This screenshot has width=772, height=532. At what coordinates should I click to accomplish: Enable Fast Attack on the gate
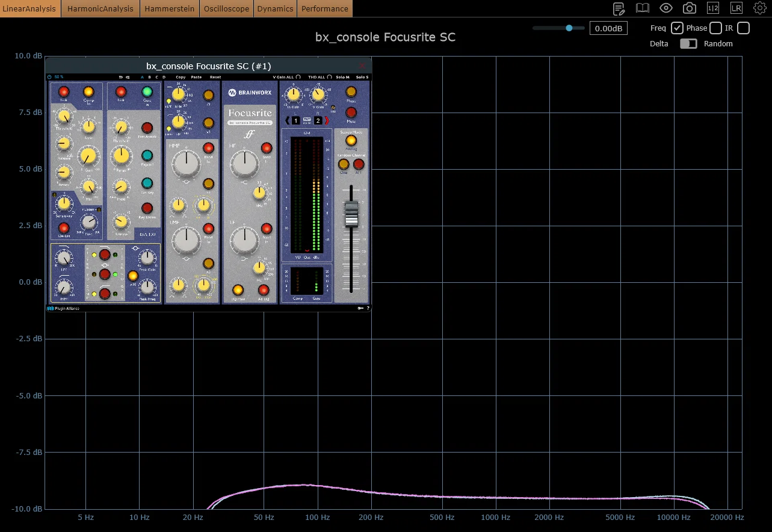(x=147, y=128)
